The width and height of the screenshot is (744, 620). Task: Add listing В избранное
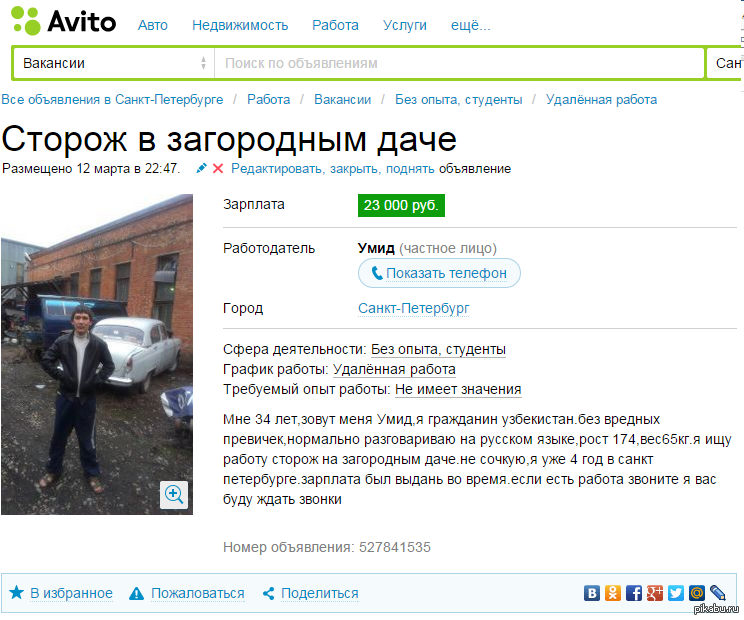click(x=61, y=593)
